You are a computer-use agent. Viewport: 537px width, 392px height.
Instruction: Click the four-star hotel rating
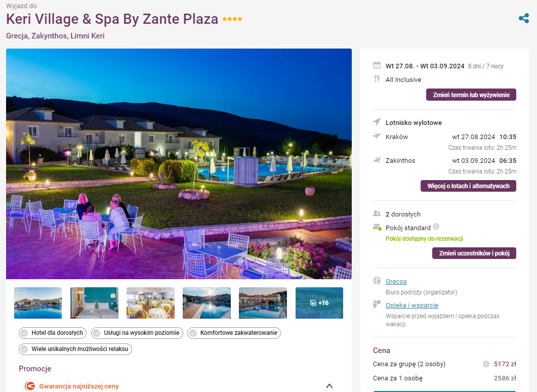232,19
